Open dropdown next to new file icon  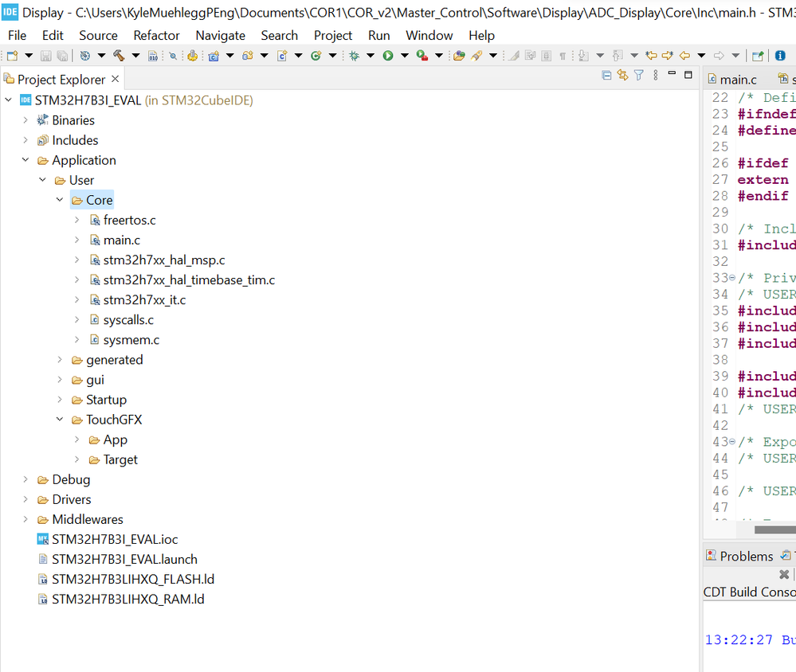coord(29,56)
